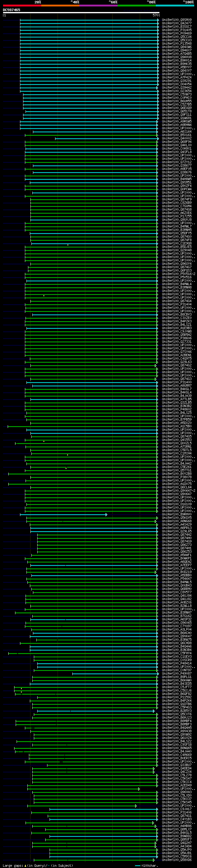197x868 pixels.
Task: Select hit label UniRef100_B6UH55
Action: point(177,101)
